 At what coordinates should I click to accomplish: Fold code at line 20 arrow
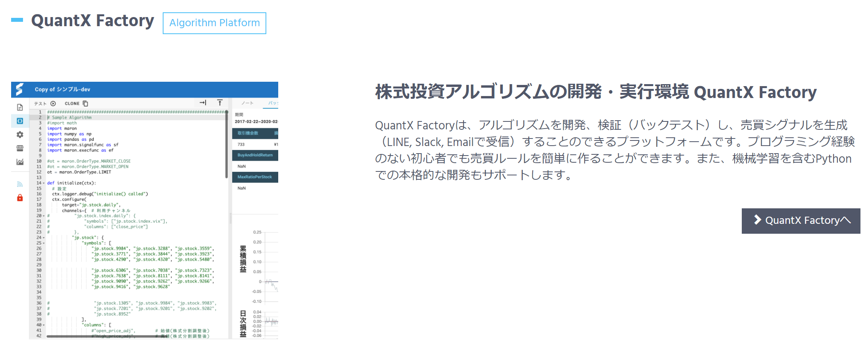coord(44,216)
